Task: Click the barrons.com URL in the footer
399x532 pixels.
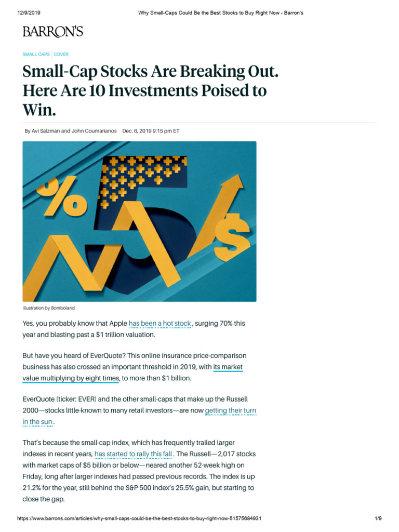Action: [x=139, y=518]
